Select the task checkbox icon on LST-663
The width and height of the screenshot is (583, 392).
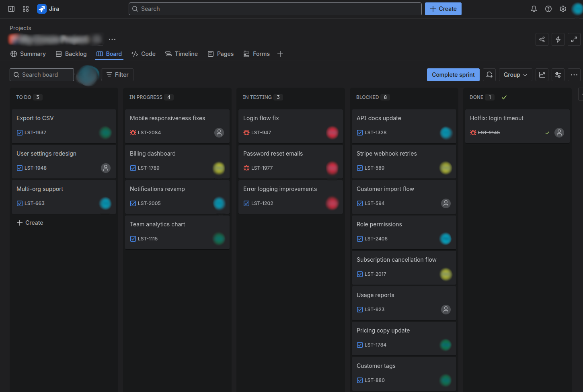(19, 203)
